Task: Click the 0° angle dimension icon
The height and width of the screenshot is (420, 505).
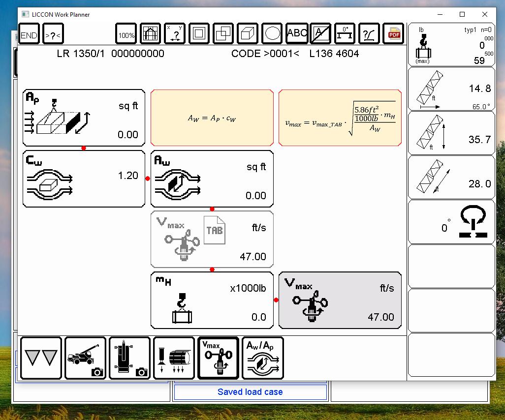Action: [345, 34]
